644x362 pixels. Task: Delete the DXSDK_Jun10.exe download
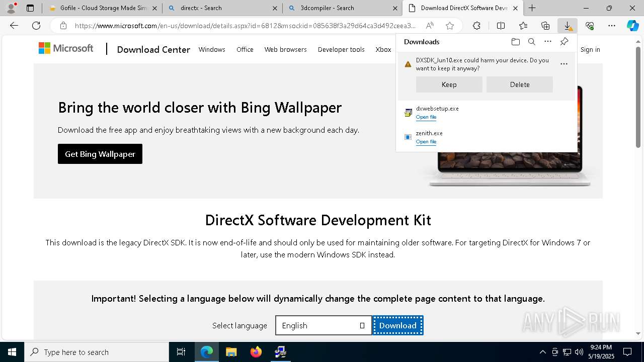tap(520, 84)
